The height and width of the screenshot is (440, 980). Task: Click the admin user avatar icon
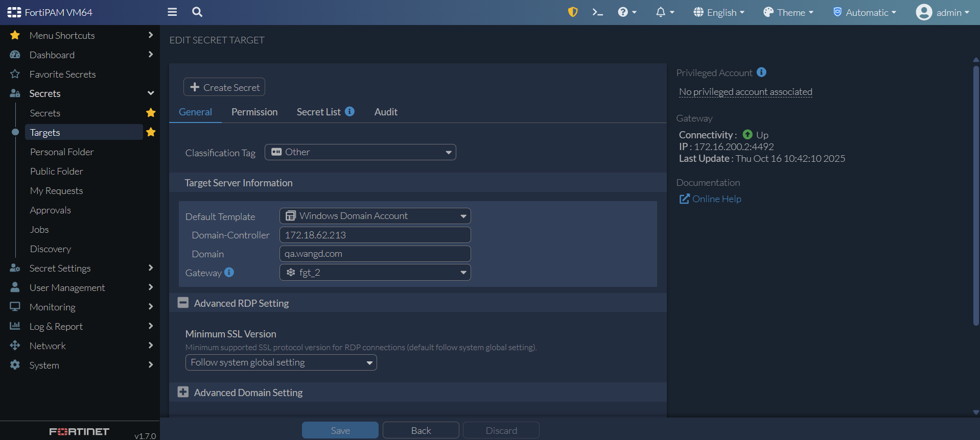coord(924,12)
